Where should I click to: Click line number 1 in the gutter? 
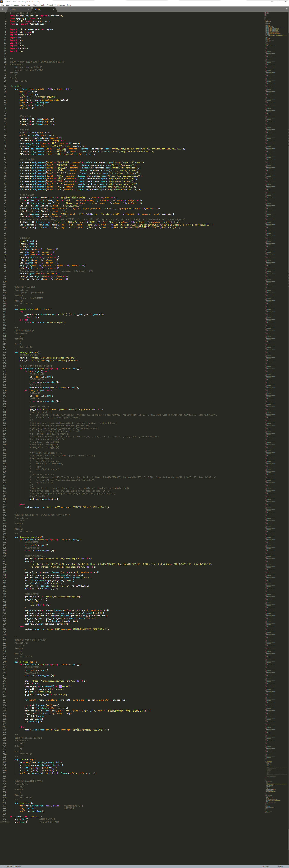[x=6, y=13]
